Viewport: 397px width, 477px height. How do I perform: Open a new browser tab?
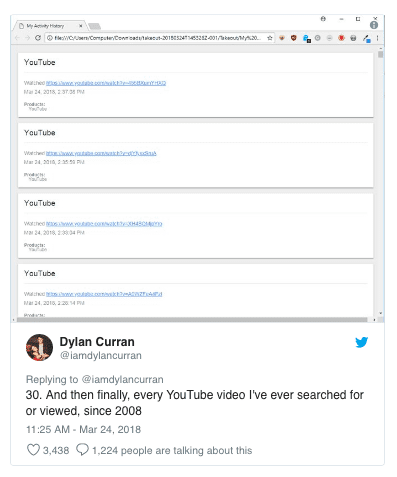(x=95, y=26)
